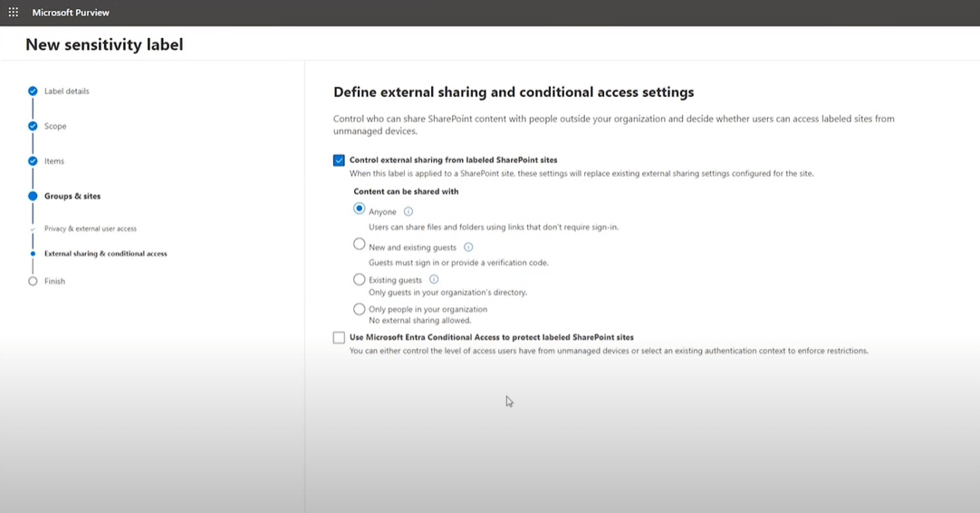Select New and existing guests option
The width and height of the screenshot is (980, 513).
(x=359, y=244)
